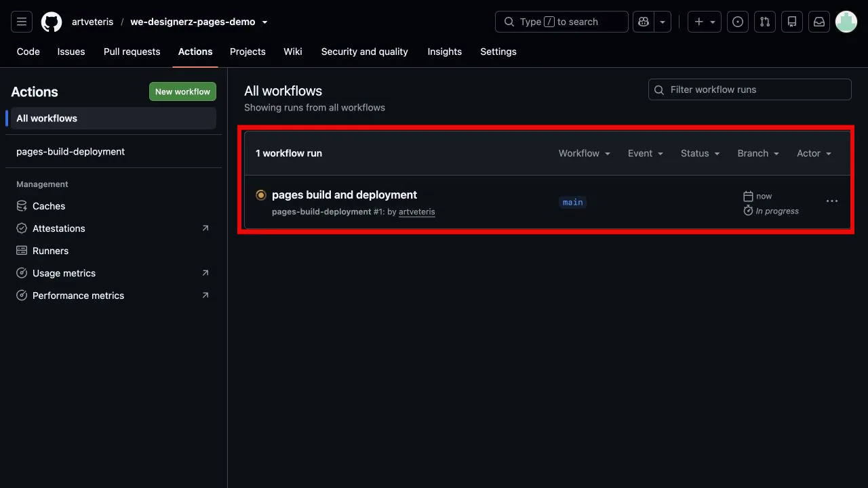Open the Security and quality tab
Viewport: 868px width, 488px height.
[x=365, y=52]
